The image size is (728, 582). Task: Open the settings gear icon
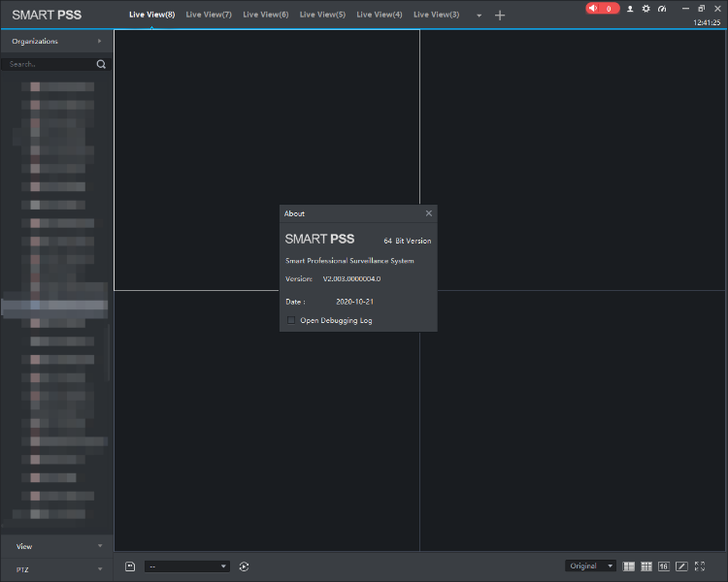pyautogui.click(x=645, y=9)
